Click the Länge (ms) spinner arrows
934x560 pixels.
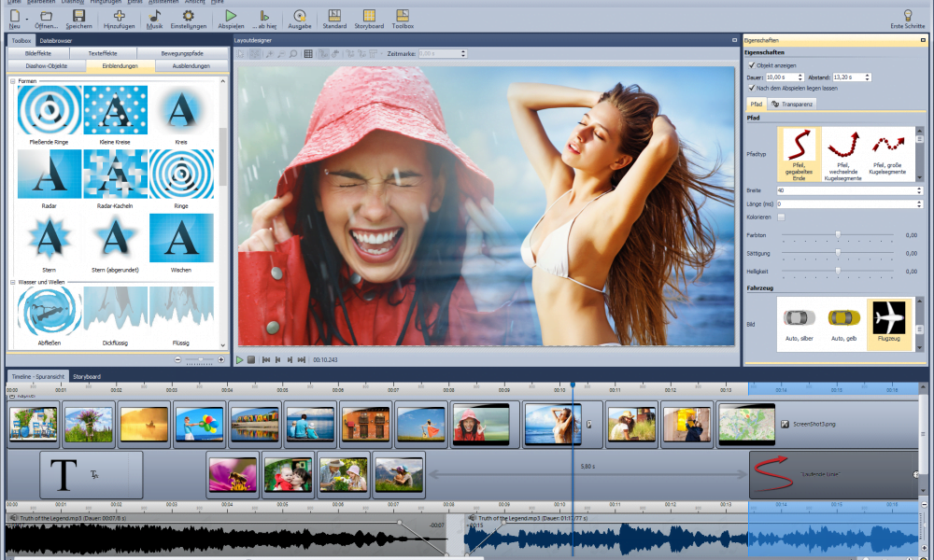(x=919, y=204)
